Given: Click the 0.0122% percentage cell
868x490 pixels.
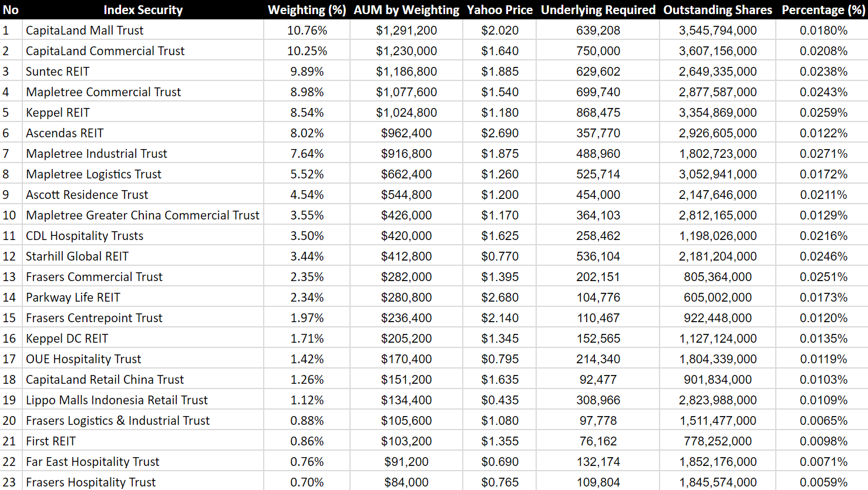Looking at the screenshot, I should click(823, 133).
